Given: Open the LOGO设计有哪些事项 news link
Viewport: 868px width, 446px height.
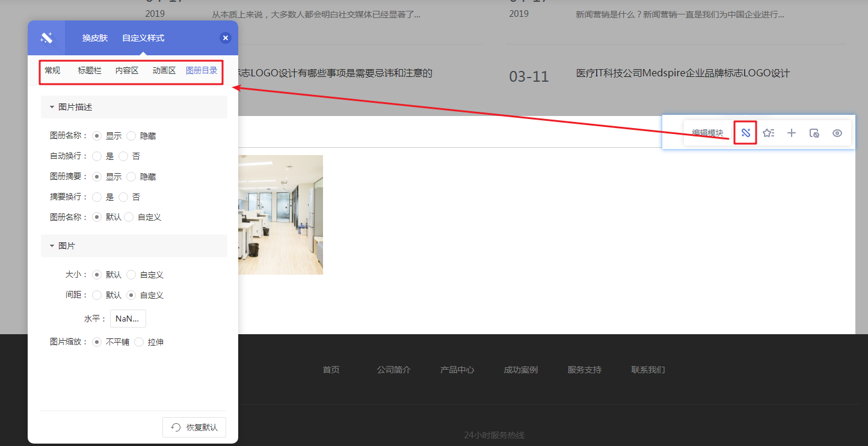Looking at the screenshot, I should coord(335,73).
